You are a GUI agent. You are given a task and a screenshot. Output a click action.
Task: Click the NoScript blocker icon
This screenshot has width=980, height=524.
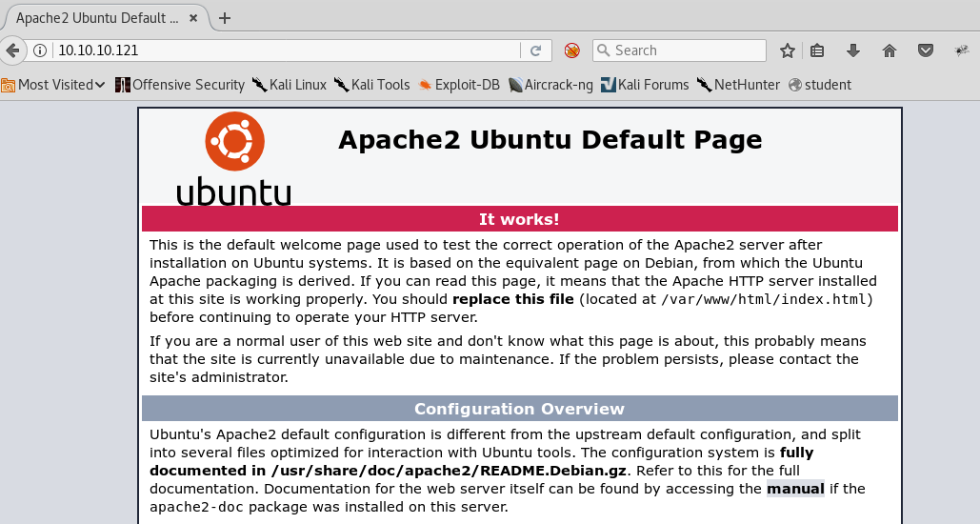571,50
